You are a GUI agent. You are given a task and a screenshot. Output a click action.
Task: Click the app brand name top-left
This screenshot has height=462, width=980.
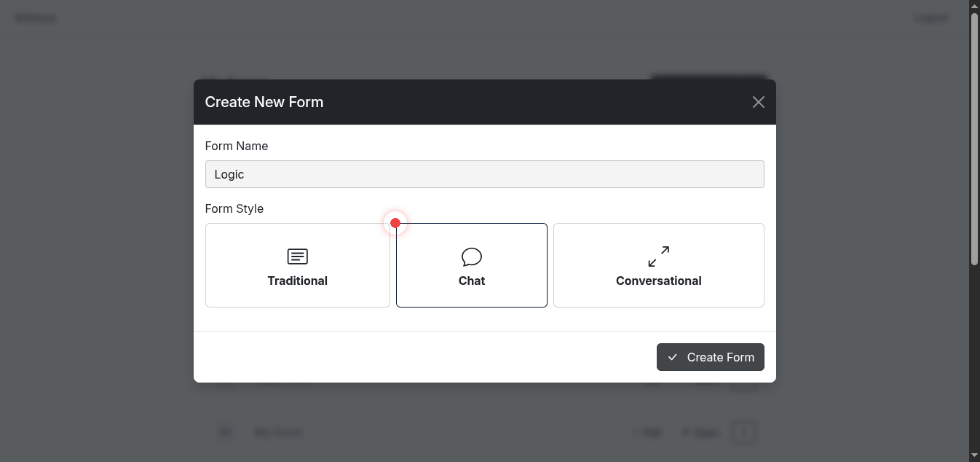coord(36,17)
